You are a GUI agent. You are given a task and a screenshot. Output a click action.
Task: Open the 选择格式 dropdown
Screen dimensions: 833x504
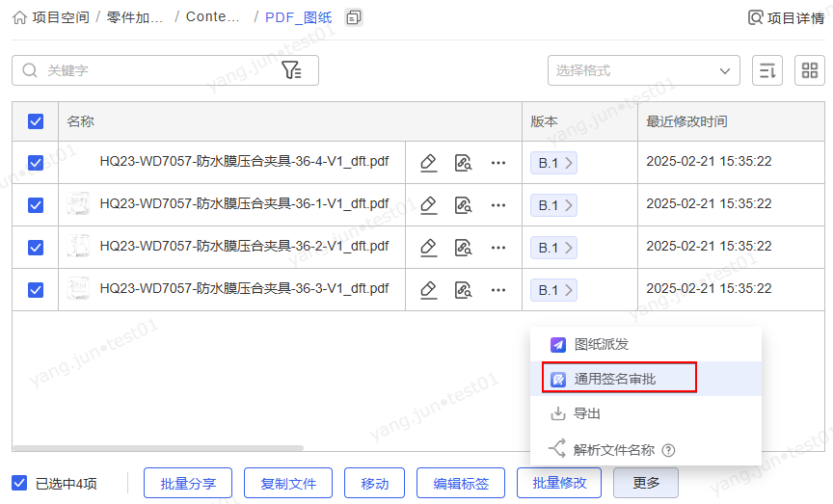643,70
